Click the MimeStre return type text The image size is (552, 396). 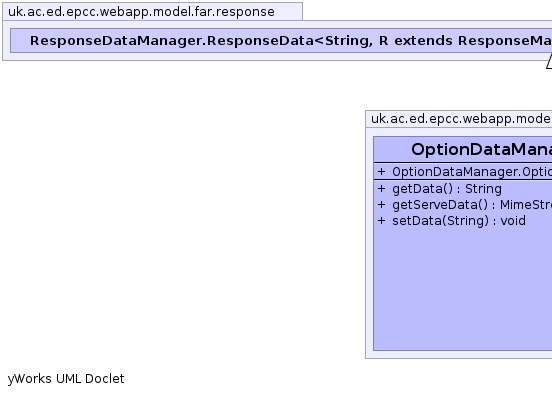pos(526,205)
